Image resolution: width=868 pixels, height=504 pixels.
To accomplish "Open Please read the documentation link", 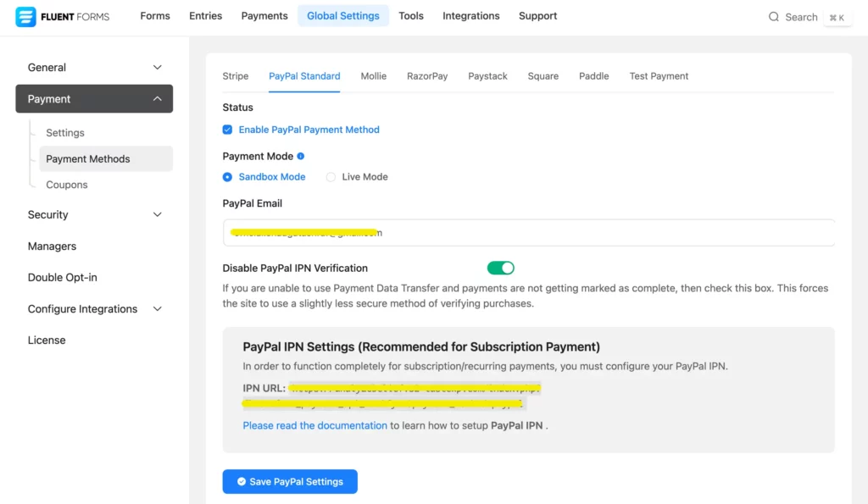I will click(x=315, y=425).
